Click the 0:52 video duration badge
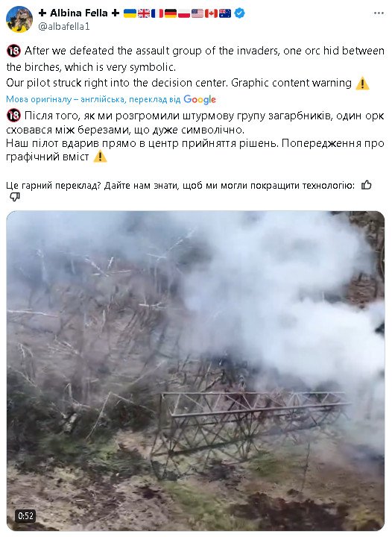The image size is (392, 537). (25, 516)
